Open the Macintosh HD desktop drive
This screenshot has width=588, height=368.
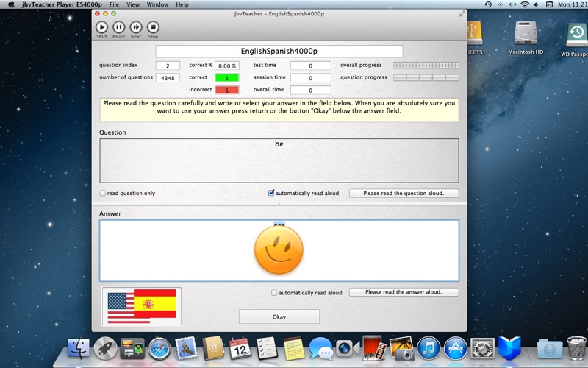(x=526, y=38)
